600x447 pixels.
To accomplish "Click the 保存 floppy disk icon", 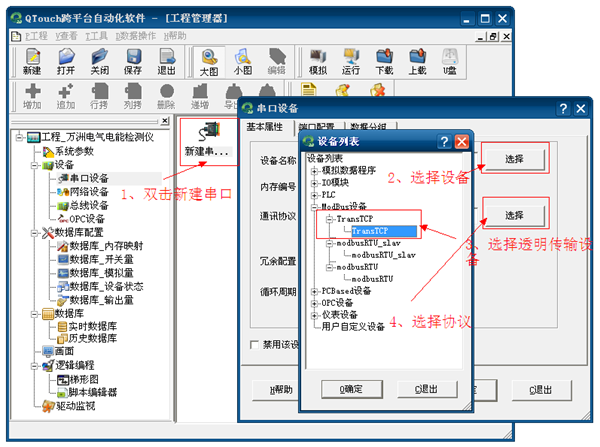I will [x=133, y=62].
